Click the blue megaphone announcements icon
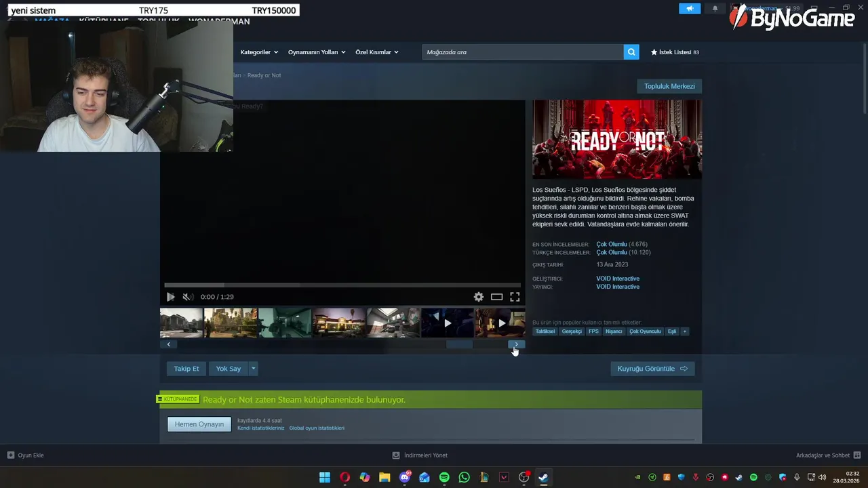This screenshot has width=868, height=488. 690,9
